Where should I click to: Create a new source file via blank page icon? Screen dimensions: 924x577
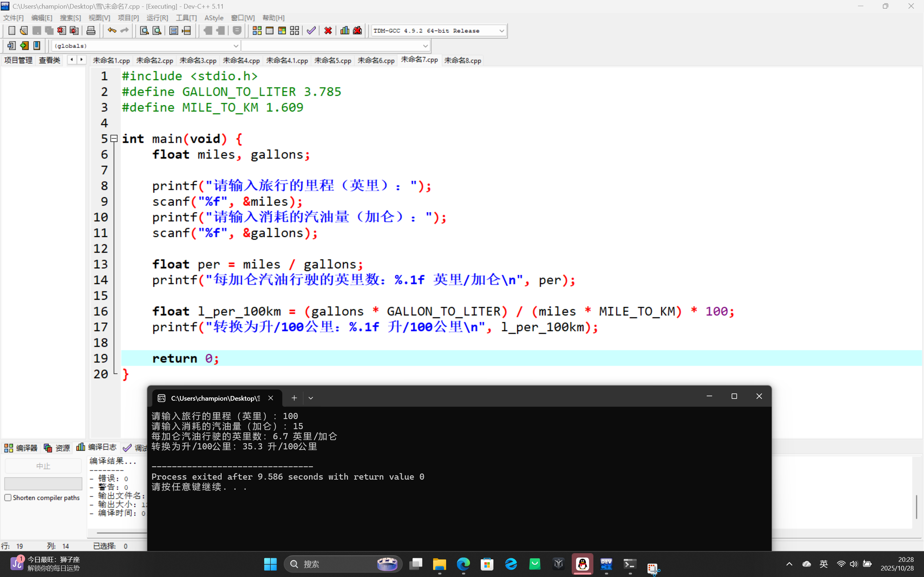click(x=12, y=31)
